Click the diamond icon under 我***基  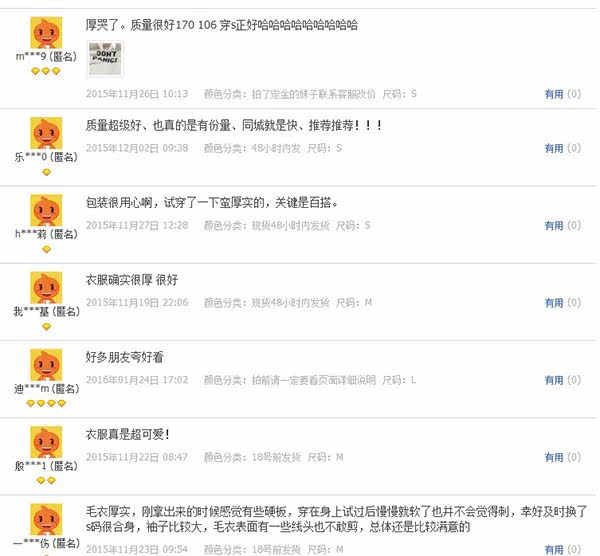pyautogui.click(x=46, y=326)
